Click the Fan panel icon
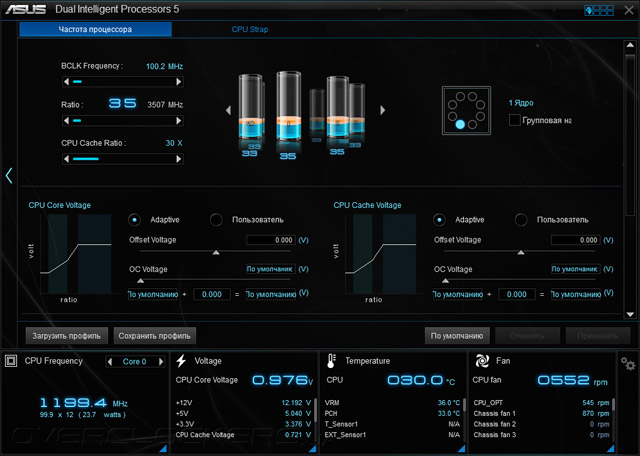Screen dimensions: 640x456 point(482,361)
